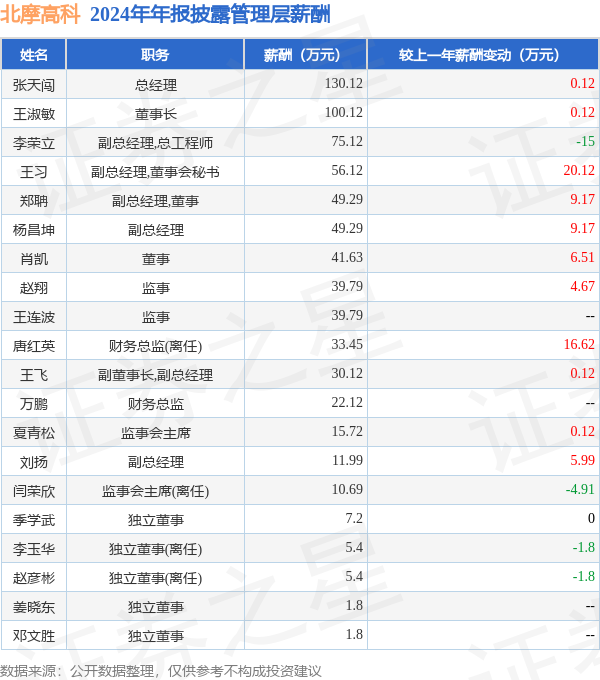This screenshot has height=680, width=600.
Task: Click the name 唐红英
Action: pos(34,346)
